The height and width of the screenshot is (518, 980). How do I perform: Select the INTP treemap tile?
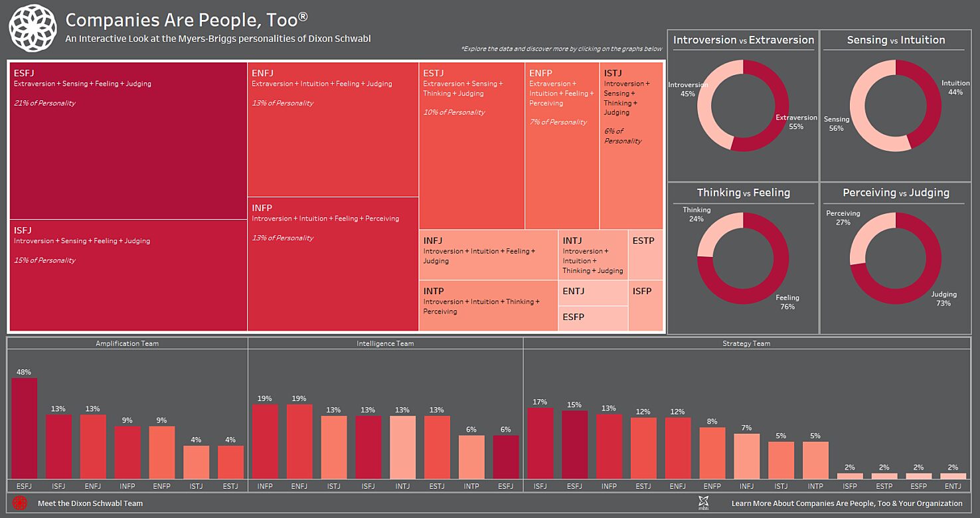click(489, 305)
